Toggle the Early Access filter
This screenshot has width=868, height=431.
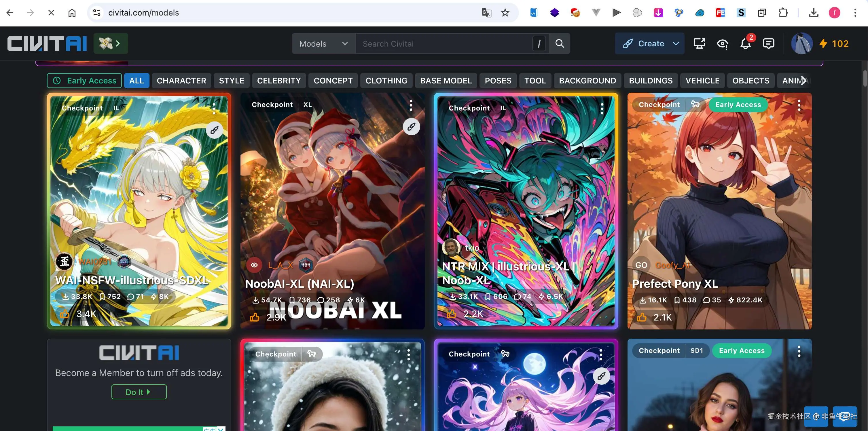85,81
